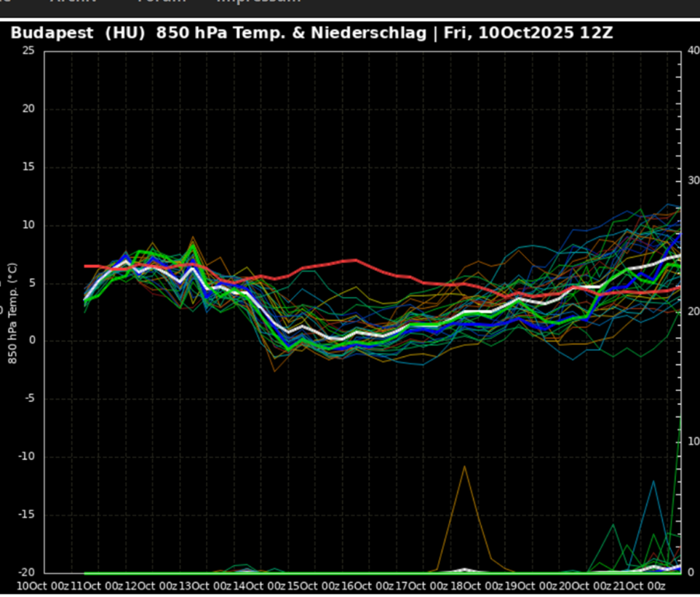Viewport: 700px width, 597px height.
Task: Click the 30 value on precipitation axis
Action: (693, 181)
